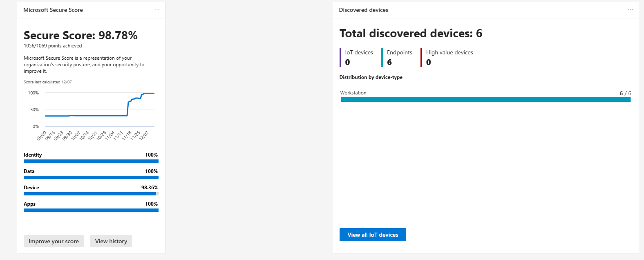Click the IoT devices count tile
644x260 pixels.
tap(358, 58)
